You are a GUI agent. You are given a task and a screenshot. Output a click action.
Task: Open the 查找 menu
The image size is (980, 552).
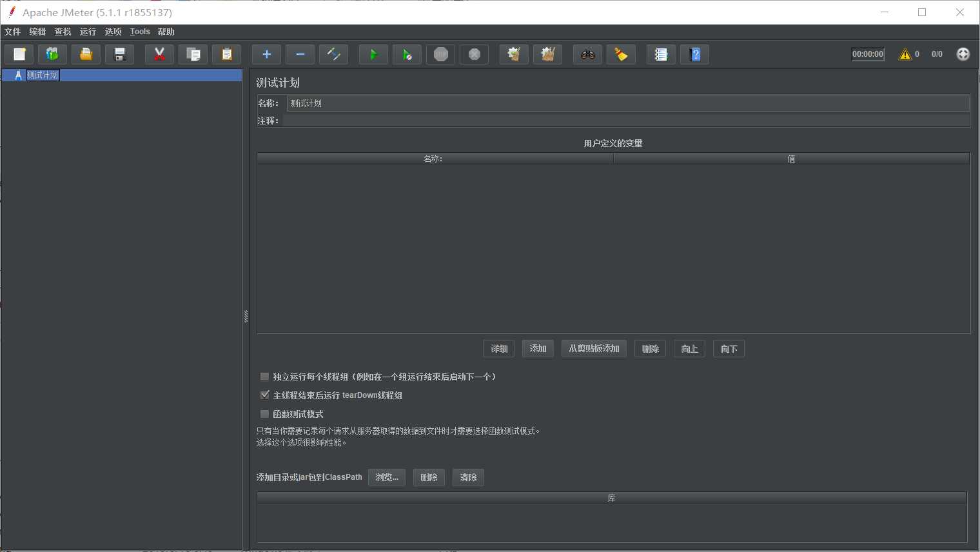tap(63, 32)
